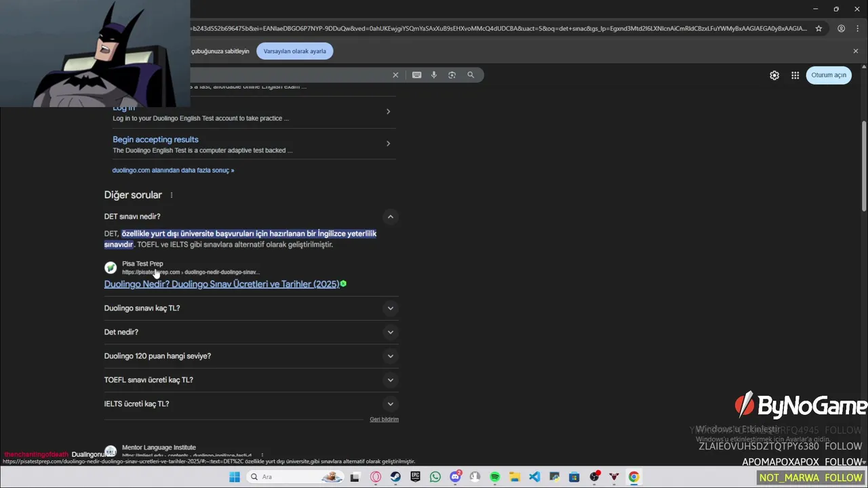Search by image with the lens icon

coord(452,75)
